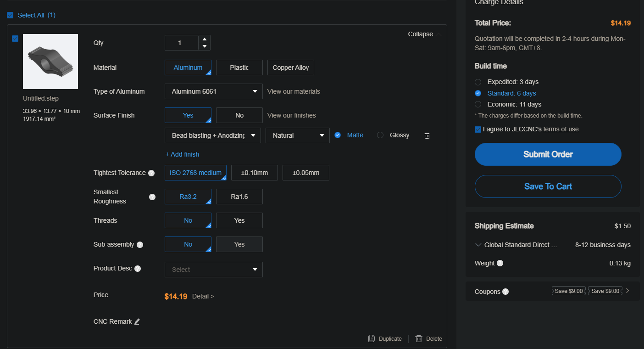644x349 pixels.
Task: Open the Product Desc Select dropdown
Action: 213,270
